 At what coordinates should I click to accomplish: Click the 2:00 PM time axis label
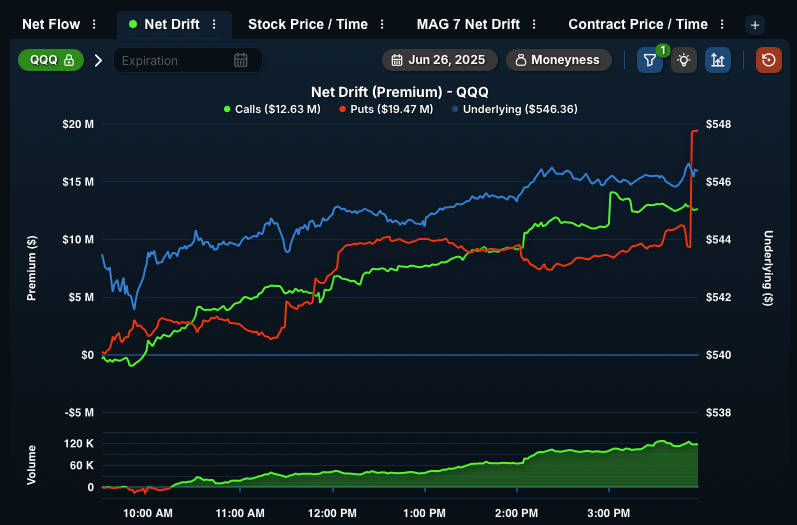click(x=516, y=513)
